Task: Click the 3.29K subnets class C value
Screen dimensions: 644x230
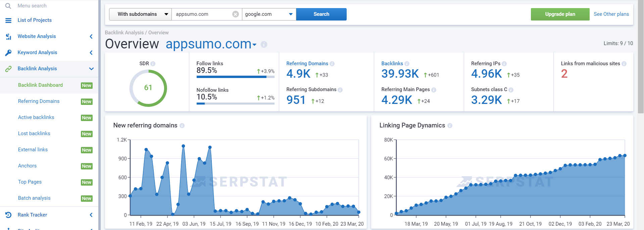Action: click(x=487, y=100)
